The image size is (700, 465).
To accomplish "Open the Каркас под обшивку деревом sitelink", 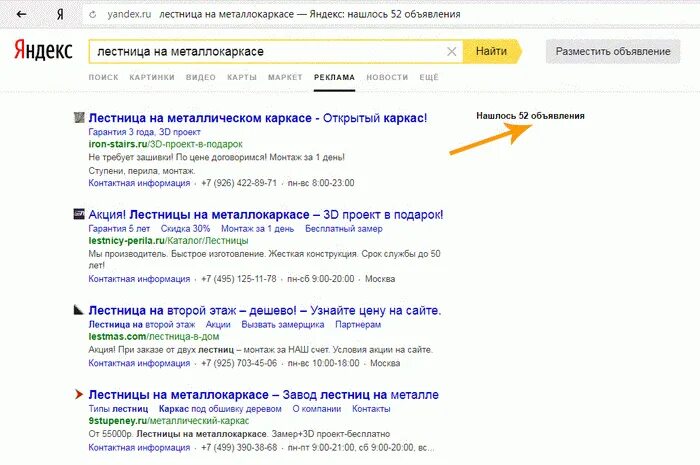I will (220, 409).
